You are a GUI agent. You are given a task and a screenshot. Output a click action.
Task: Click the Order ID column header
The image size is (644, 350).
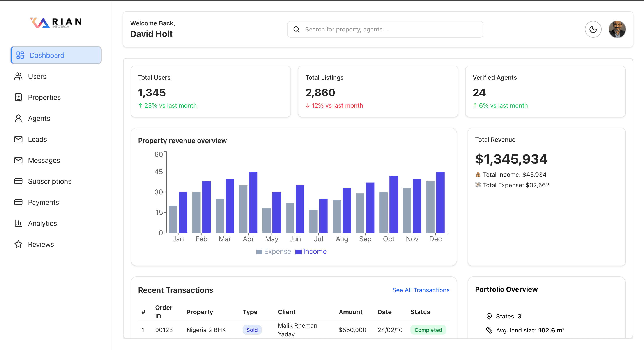[x=164, y=312]
